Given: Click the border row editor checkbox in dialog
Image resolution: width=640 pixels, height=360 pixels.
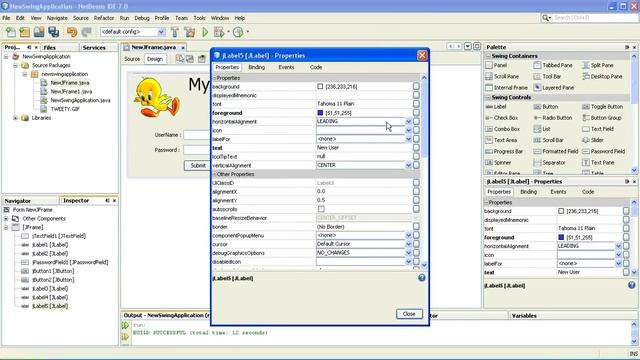Looking at the screenshot, I should [x=416, y=226].
